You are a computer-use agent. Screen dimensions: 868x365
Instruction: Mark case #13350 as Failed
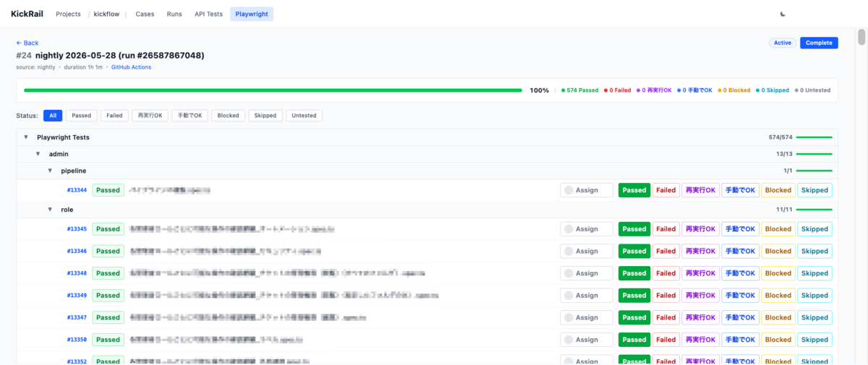coord(665,340)
